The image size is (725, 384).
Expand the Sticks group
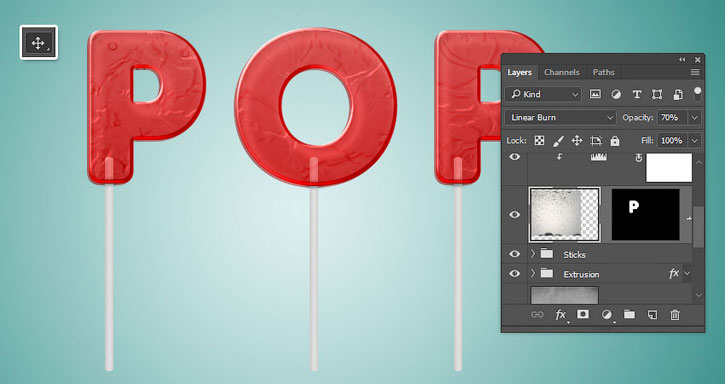point(533,254)
